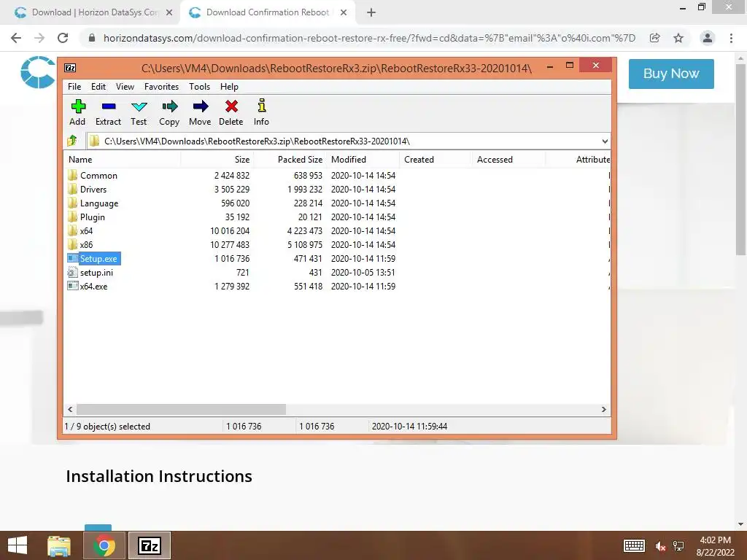Select the x86 folder icon
This screenshot has width=747, height=560.
point(72,244)
